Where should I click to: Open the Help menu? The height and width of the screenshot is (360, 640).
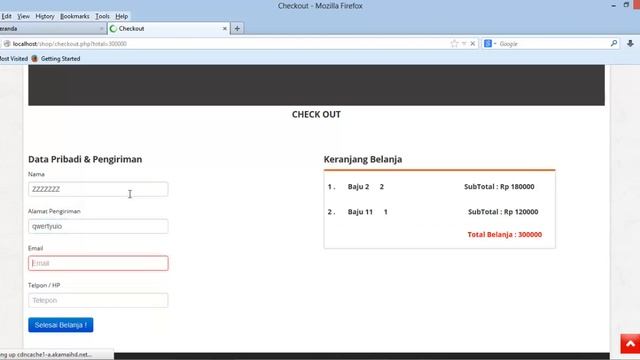point(122,16)
